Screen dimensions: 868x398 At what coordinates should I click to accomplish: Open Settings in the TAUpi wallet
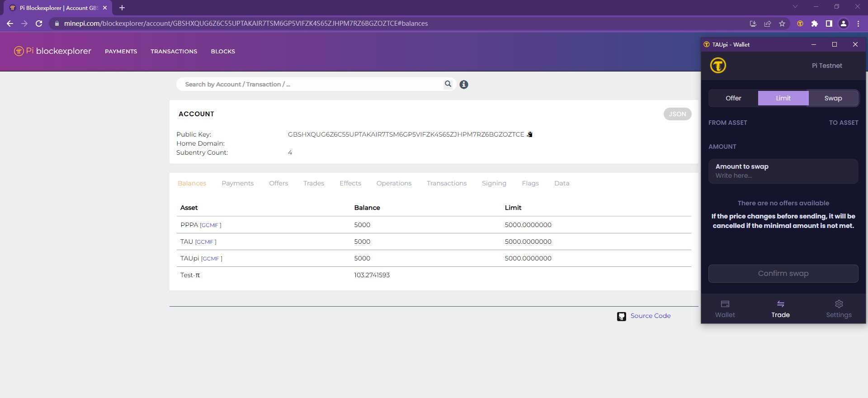839,309
